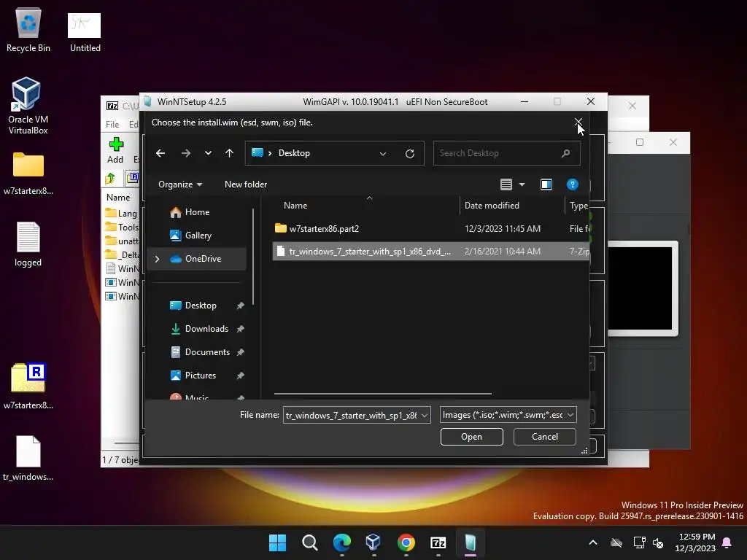Click the Search Desktop field
Viewport: 747px width, 560px height.
click(506, 153)
